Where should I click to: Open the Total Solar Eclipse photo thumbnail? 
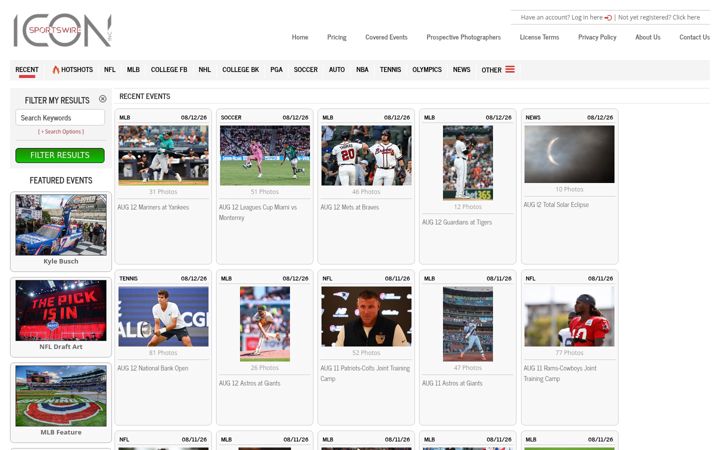(569, 154)
